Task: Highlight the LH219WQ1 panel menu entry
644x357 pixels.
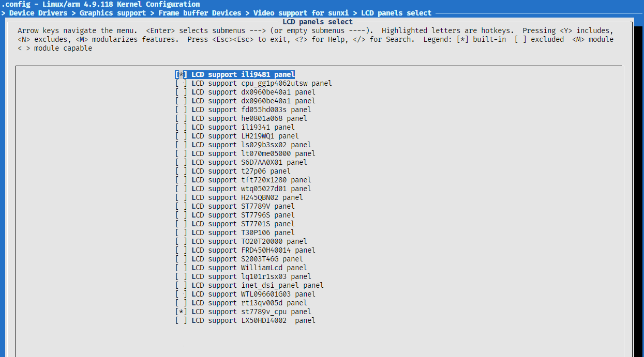Action: pos(245,136)
